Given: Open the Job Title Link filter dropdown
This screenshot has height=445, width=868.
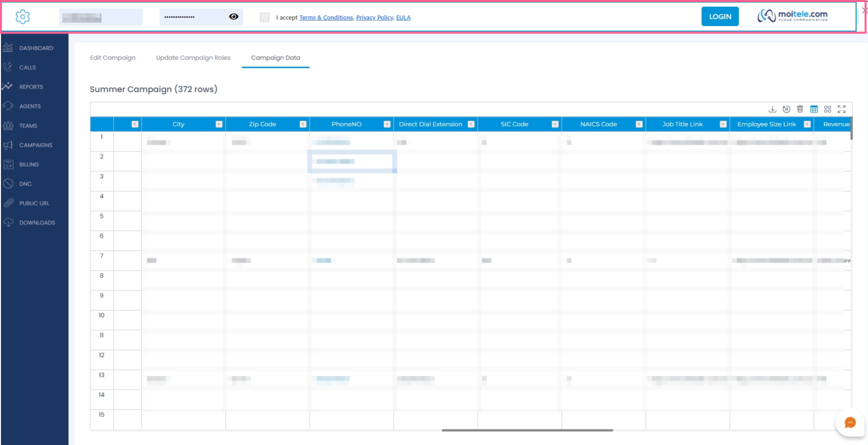Looking at the screenshot, I should pyautogui.click(x=723, y=124).
